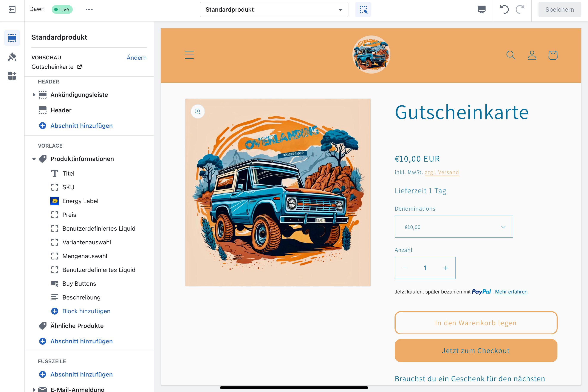Select the Buy Buttons block

(79, 284)
